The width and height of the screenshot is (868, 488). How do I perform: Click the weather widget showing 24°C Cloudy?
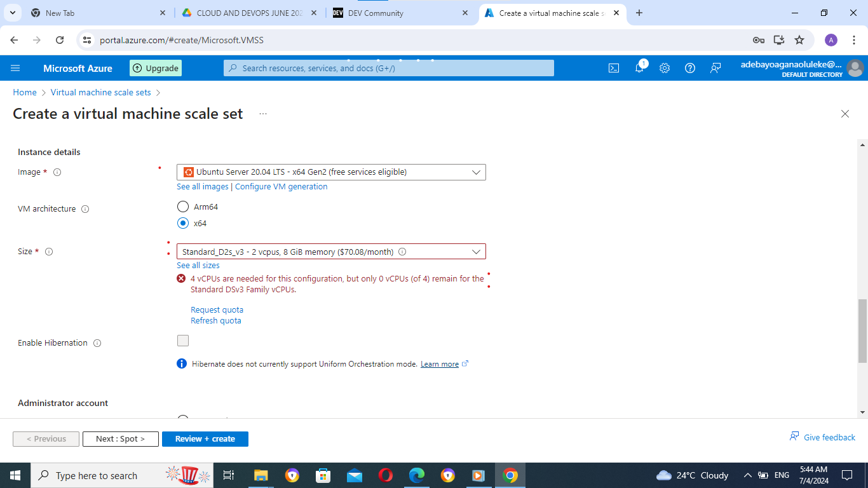point(692,475)
